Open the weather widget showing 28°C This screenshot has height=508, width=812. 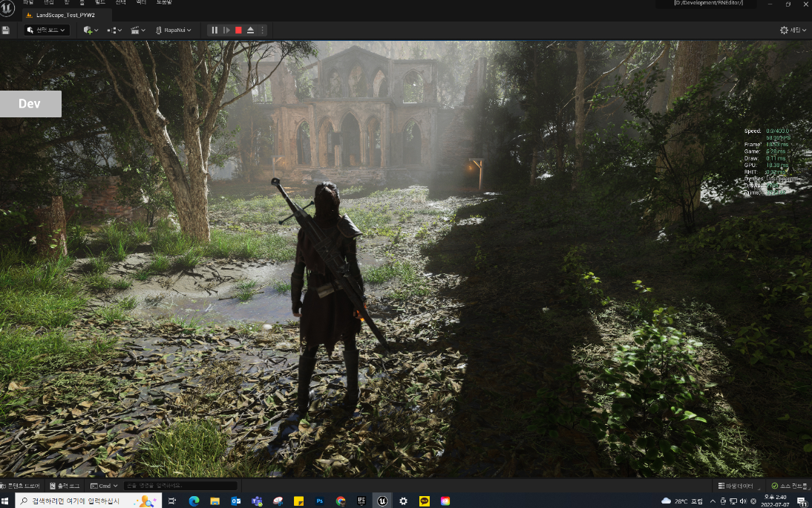682,501
